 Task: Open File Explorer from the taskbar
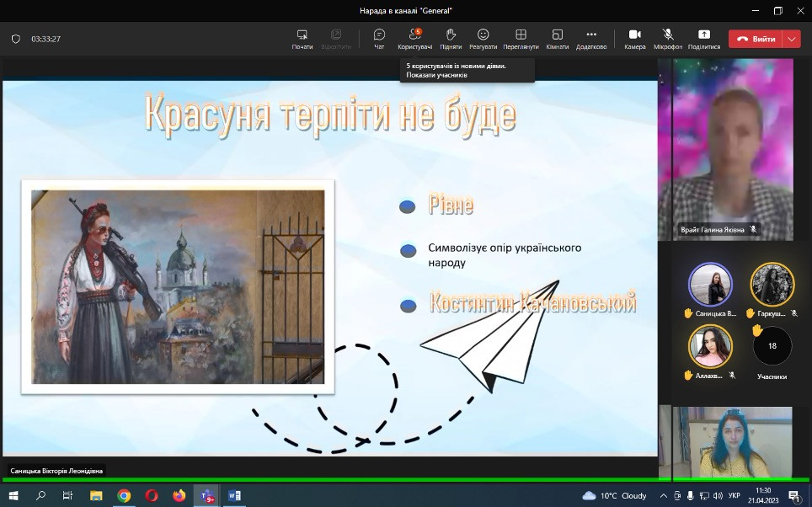(x=96, y=495)
